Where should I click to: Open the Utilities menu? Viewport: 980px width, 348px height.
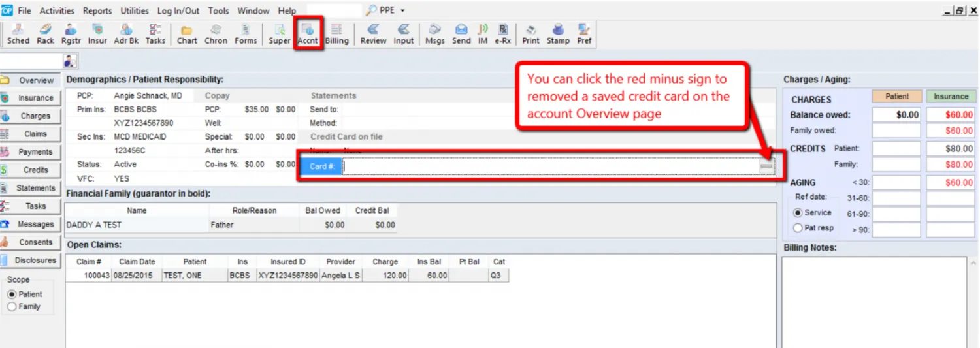coord(135,11)
